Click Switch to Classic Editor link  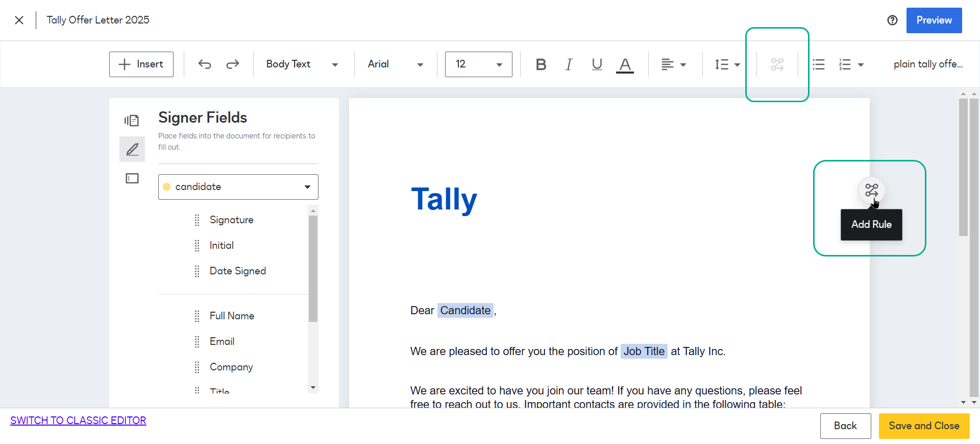tap(78, 420)
